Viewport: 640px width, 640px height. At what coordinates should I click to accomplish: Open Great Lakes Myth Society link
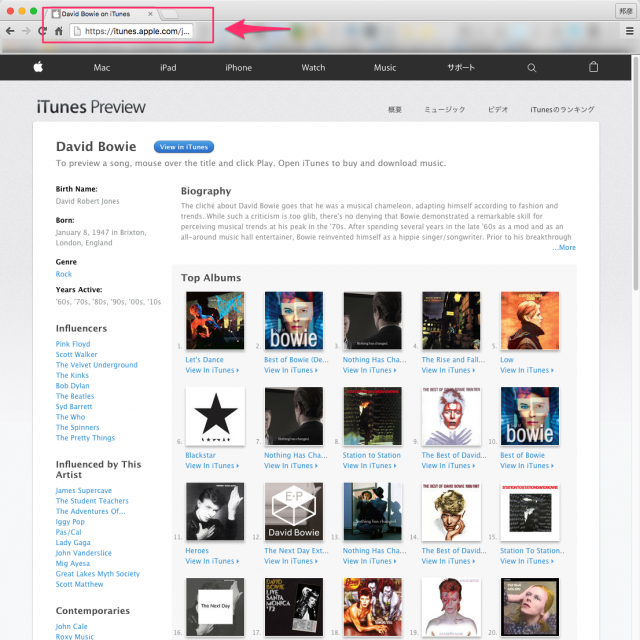[98, 573]
